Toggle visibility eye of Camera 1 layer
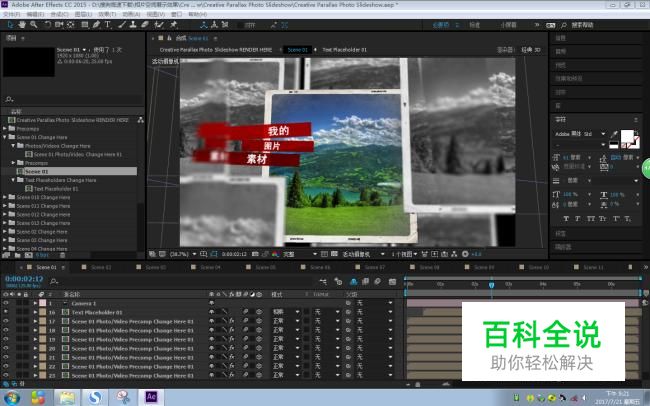Viewport: 650px width, 406px height. point(6,303)
